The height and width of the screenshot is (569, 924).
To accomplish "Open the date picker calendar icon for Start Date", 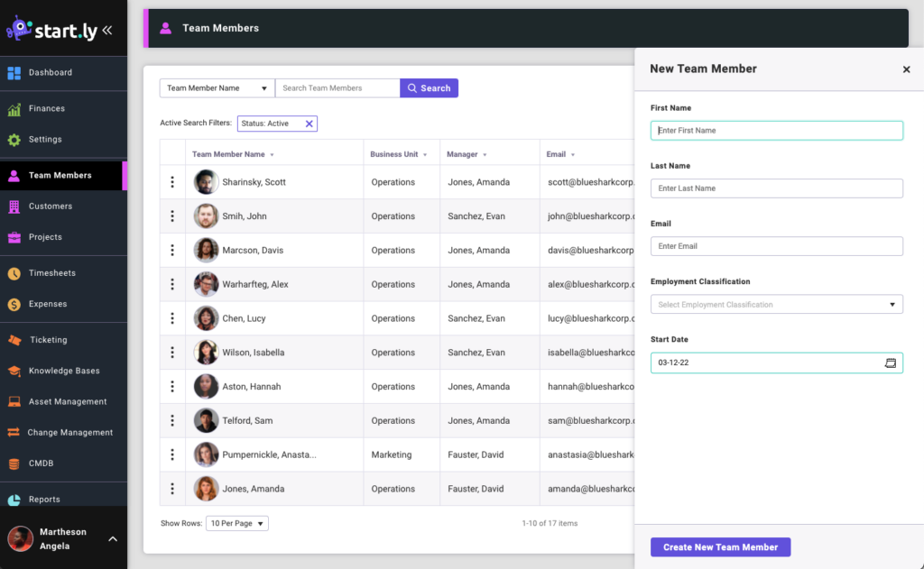I will click(892, 363).
